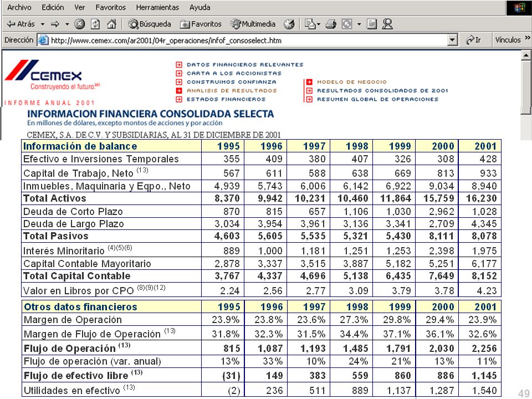Click the Información de balance header
Image resolution: width=532 pixels, height=399 pixels.
tap(80, 146)
